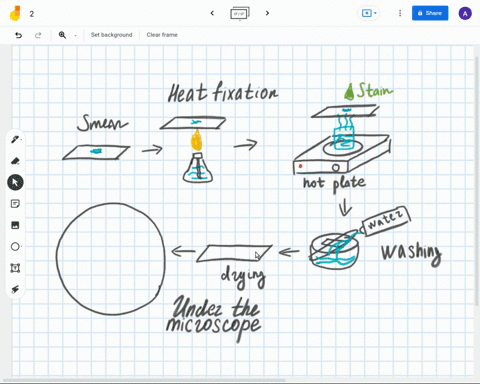Expand the Present options dropdown arrow

pos(375,13)
